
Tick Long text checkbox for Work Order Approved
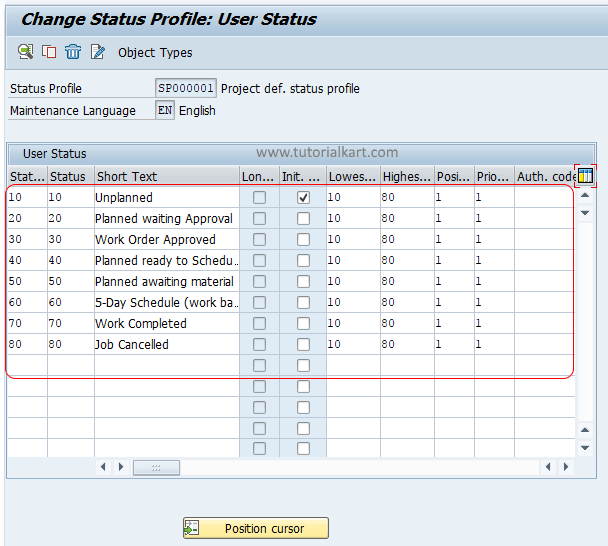pyautogui.click(x=259, y=239)
